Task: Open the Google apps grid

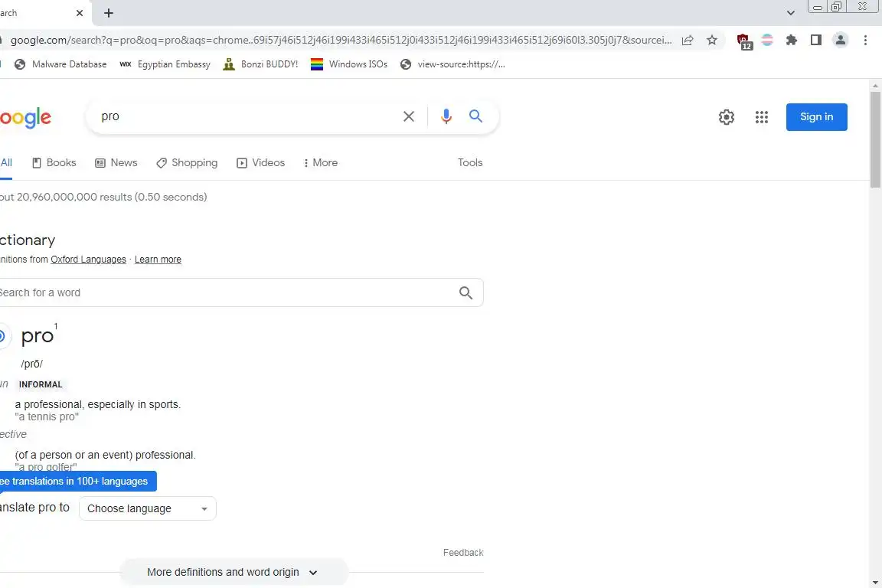Action: [762, 117]
